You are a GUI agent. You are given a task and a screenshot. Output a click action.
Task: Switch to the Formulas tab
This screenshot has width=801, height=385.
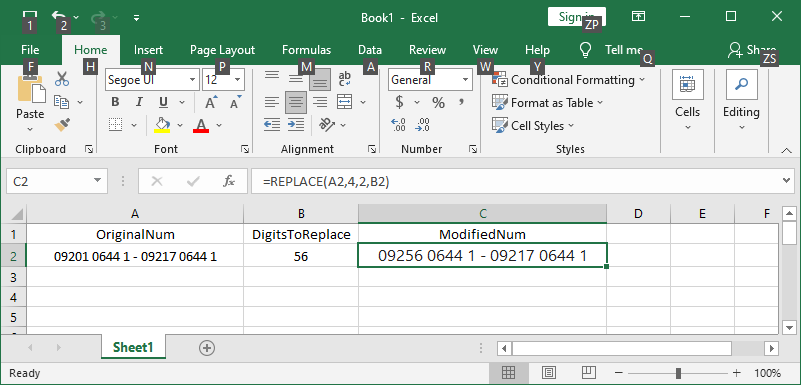pyautogui.click(x=307, y=50)
